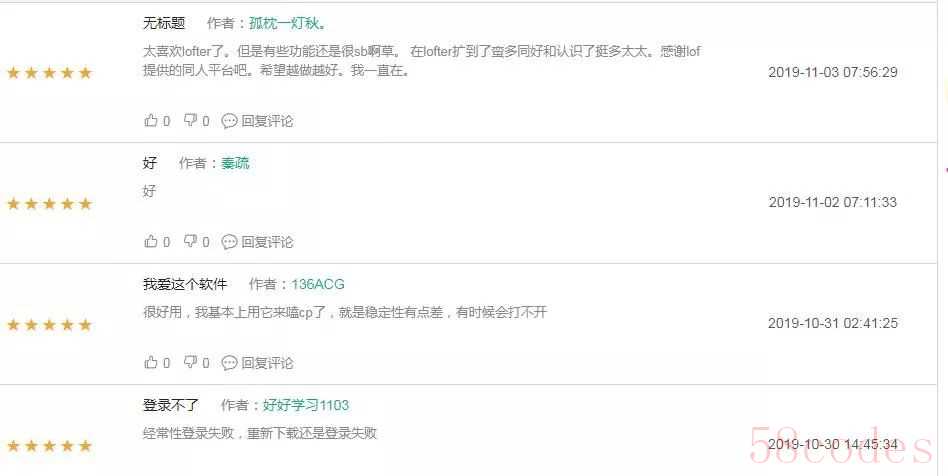
Task: Click speech bubble icon on first review
Action: click(x=229, y=121)
